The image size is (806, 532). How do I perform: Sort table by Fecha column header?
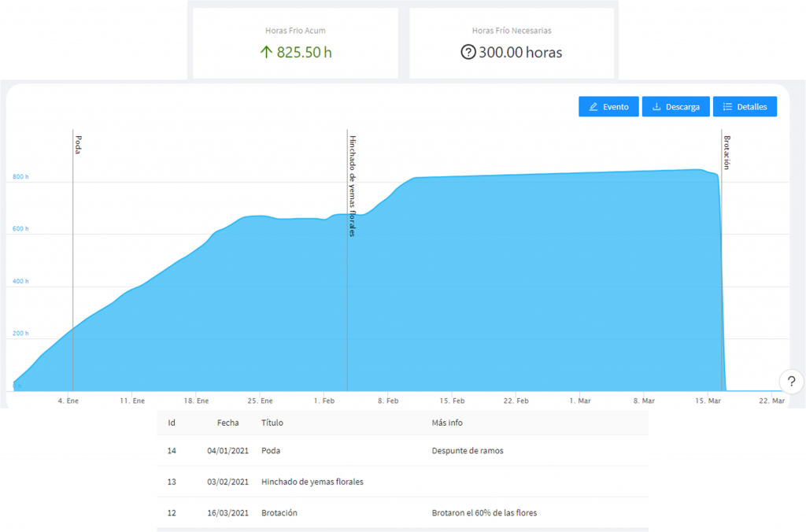(227, 423)
